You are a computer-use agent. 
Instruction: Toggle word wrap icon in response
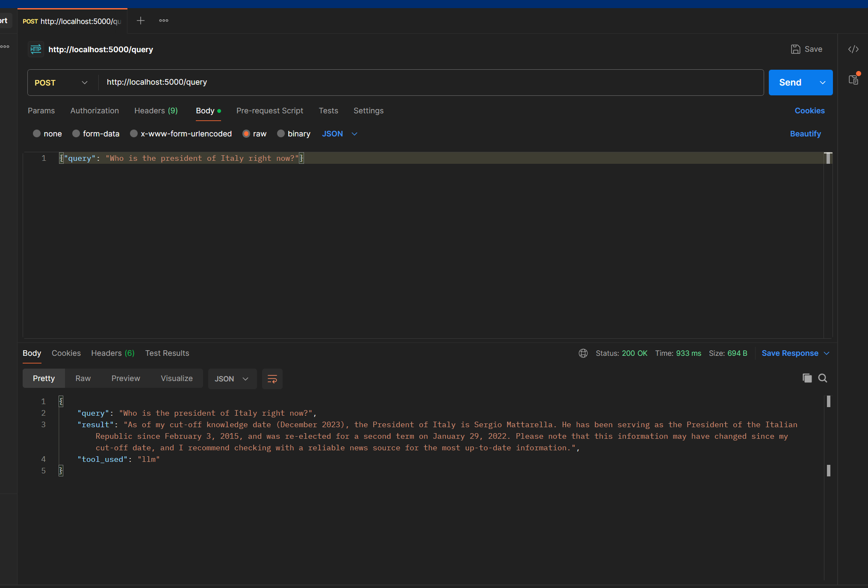[272, 379]
